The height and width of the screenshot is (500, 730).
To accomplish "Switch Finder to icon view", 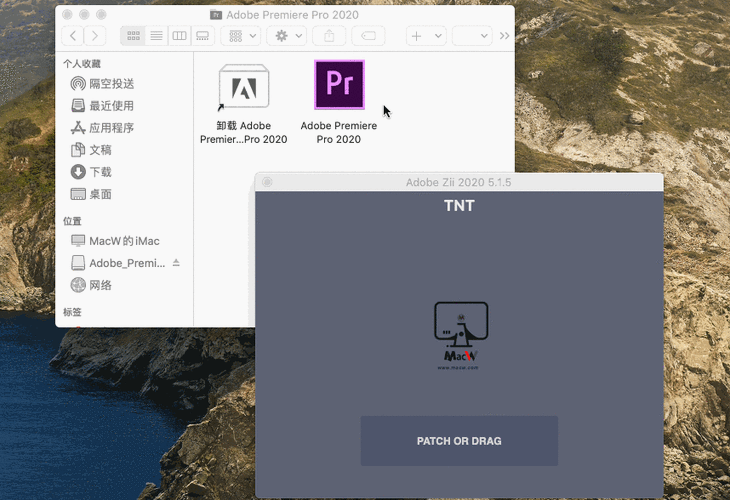I will 133,36.
